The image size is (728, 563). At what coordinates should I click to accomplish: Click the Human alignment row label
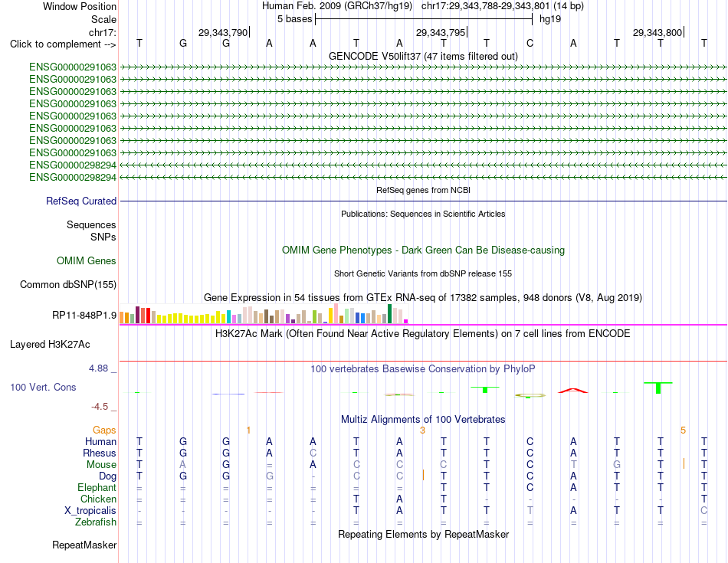pos(100,441)
